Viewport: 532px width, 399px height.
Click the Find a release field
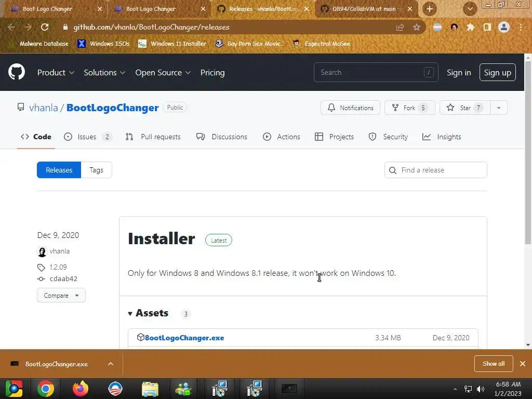436,170
